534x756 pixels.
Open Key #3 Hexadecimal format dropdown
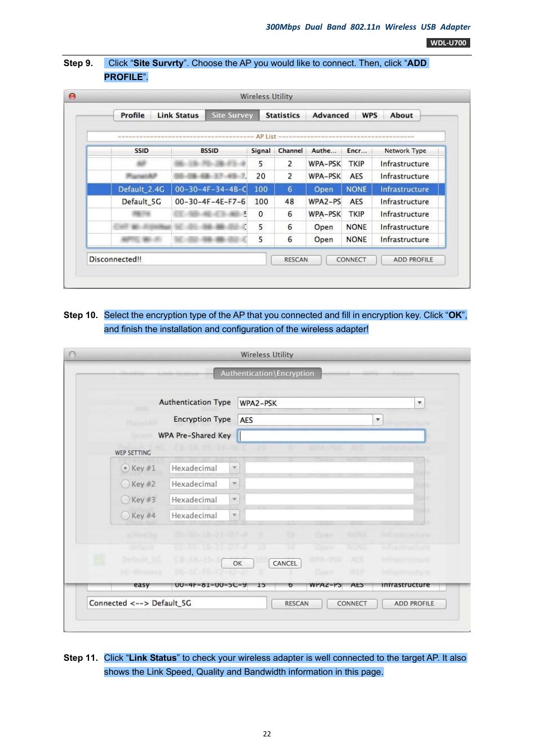[204, 500]
